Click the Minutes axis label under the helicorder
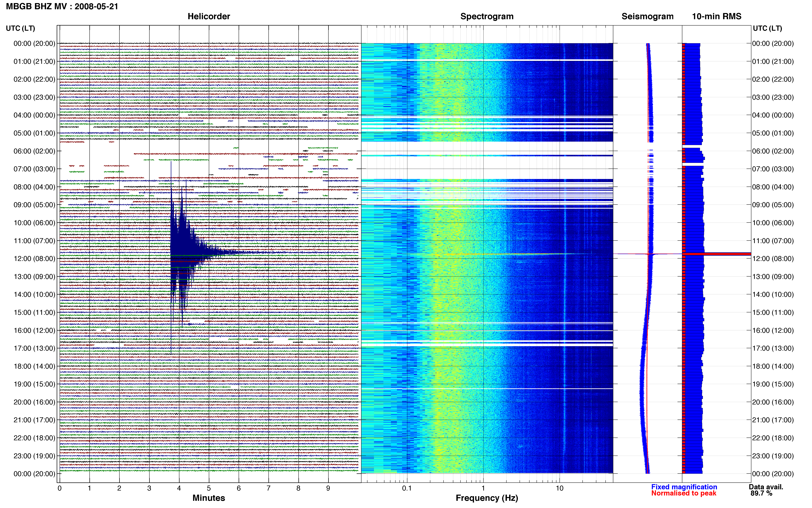The height and width of the screenshot is (508, 812). (x=208, y=498)
